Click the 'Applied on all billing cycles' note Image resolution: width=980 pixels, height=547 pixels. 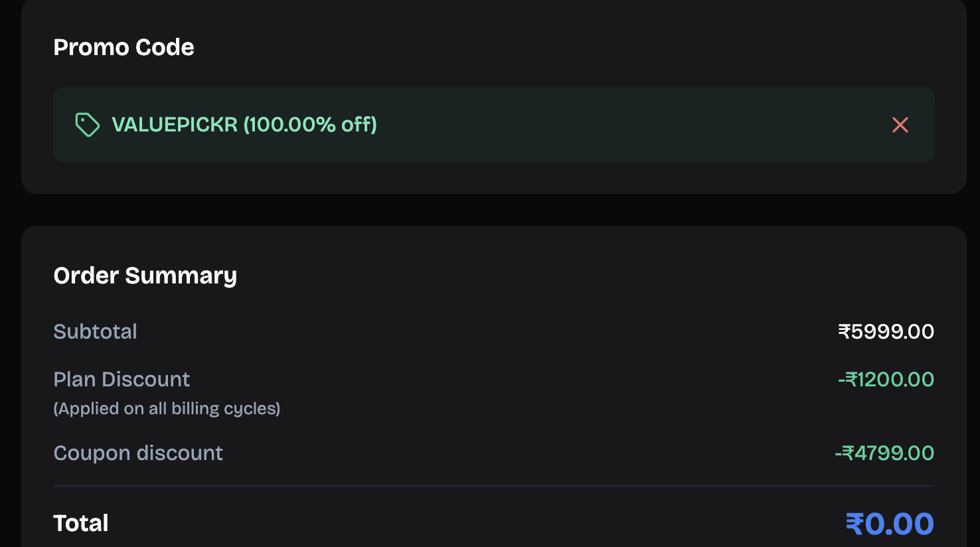(x=167, y=408)
